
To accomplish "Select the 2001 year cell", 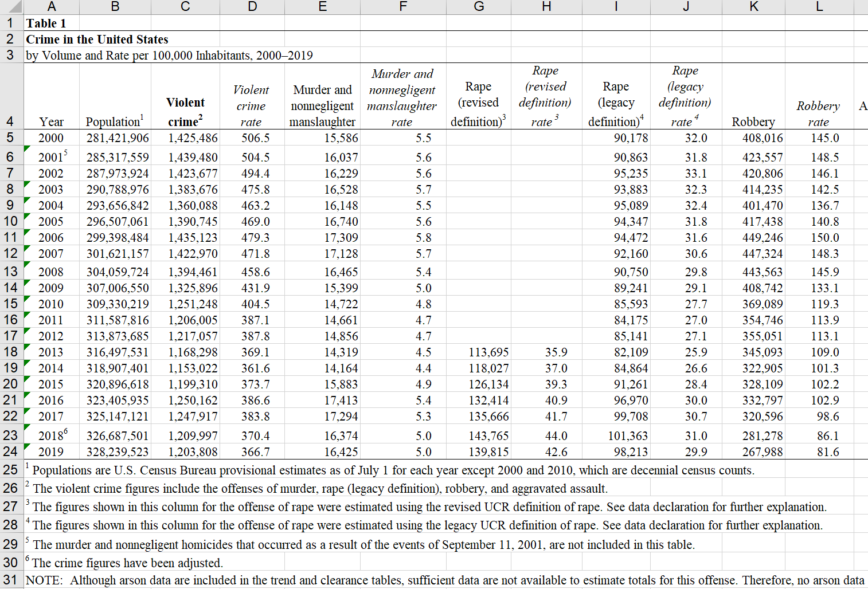I will click(x=52, y=157).
